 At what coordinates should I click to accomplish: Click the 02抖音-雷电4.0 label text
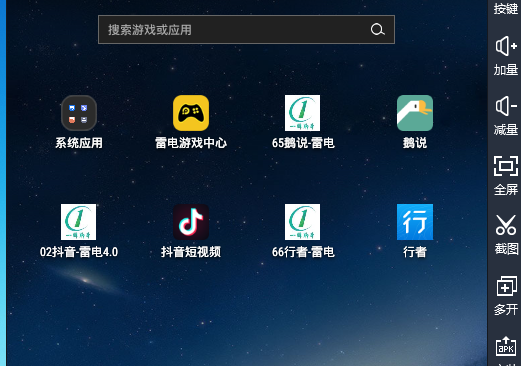coord(79,252)
